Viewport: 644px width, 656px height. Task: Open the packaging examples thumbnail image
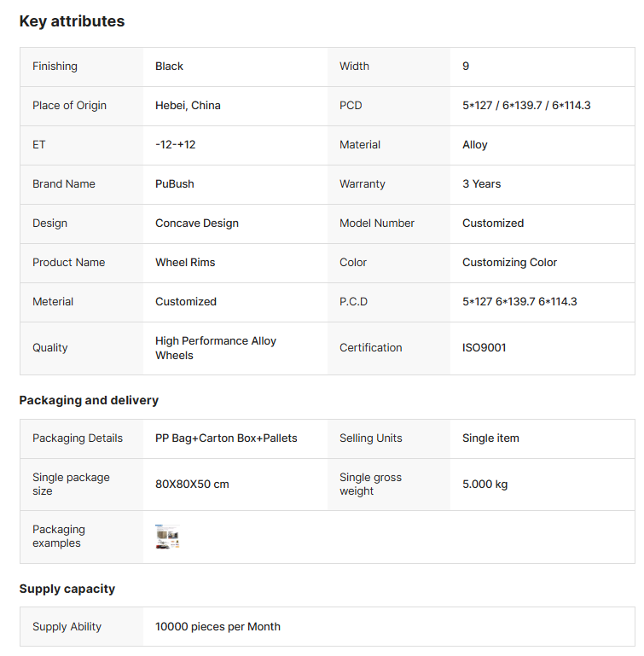point(167,537)
